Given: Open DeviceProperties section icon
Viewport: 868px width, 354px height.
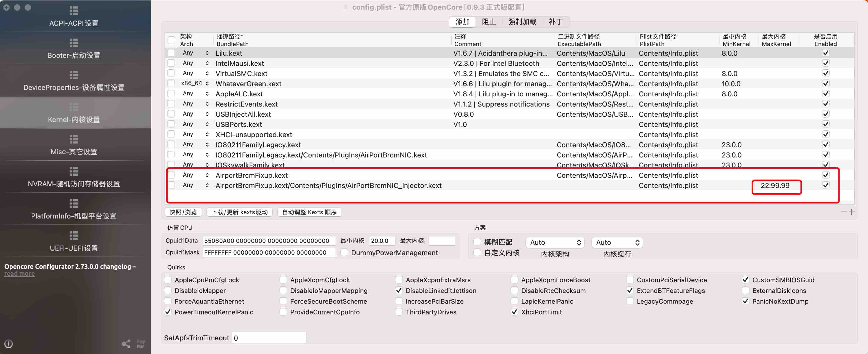Looking at the screenshot, I should [74, 75].
